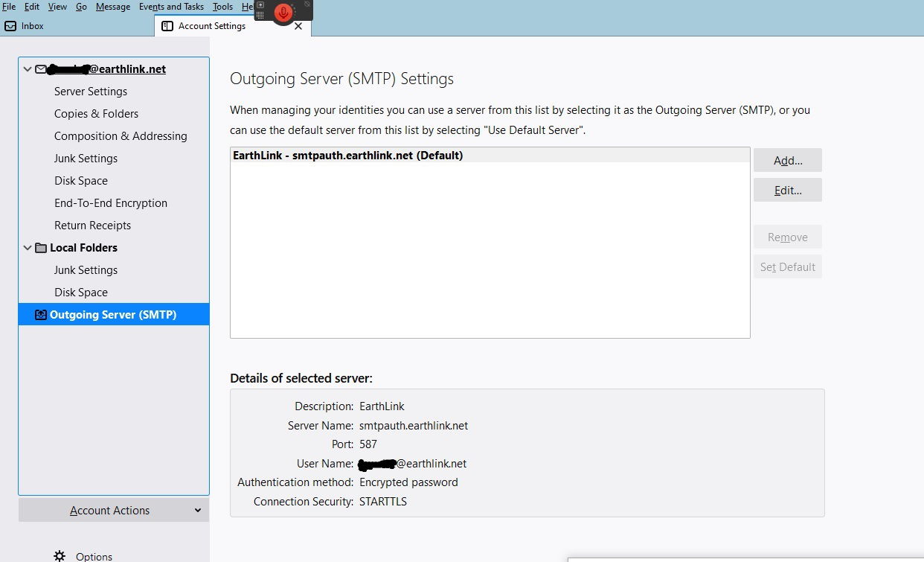Open Return Receipts settings

click(92, 226)
